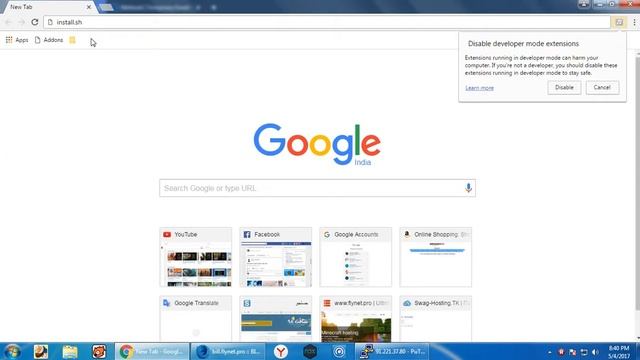This screenshot has width=640, height=360.
Task: Click the address bar showing install.sh
Action: click(327, 22)
